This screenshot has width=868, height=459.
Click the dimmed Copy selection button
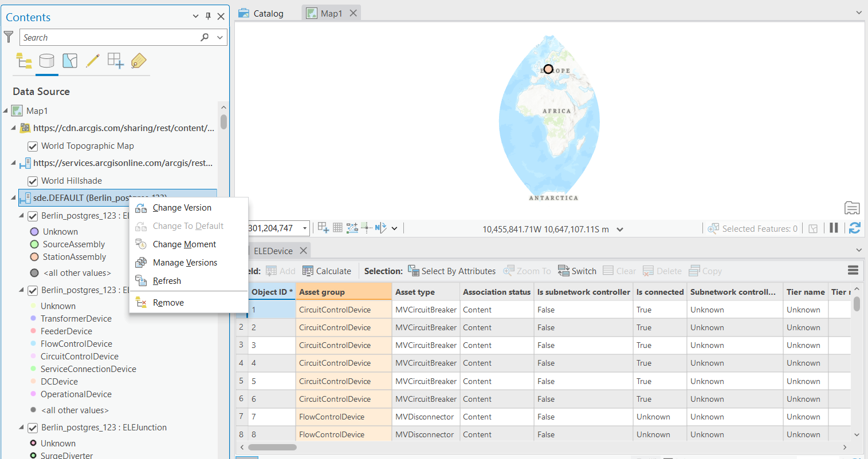[x=705, y=271]
